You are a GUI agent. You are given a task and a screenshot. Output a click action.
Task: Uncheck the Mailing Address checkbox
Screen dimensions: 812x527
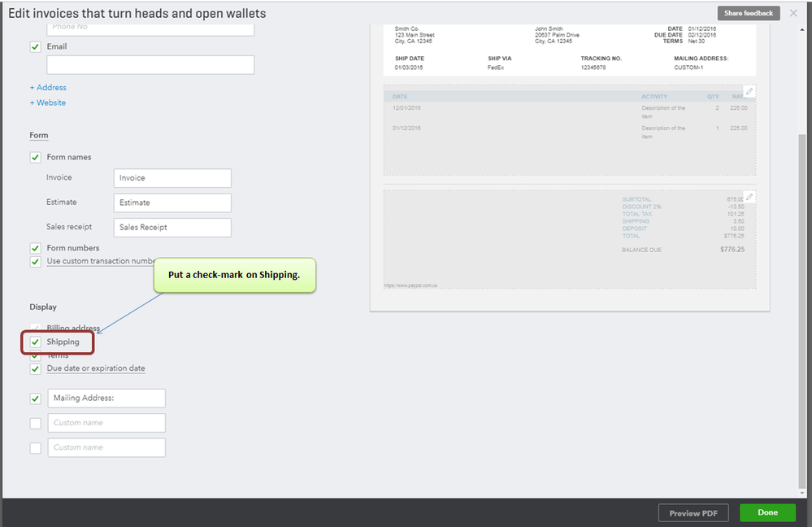pyautogui.click(x=35, y=398)
